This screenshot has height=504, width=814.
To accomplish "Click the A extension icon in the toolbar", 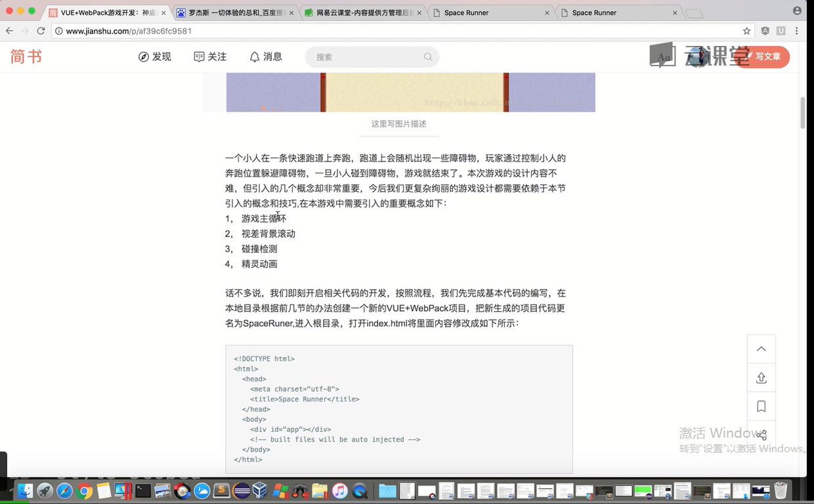I will [765, 31].
